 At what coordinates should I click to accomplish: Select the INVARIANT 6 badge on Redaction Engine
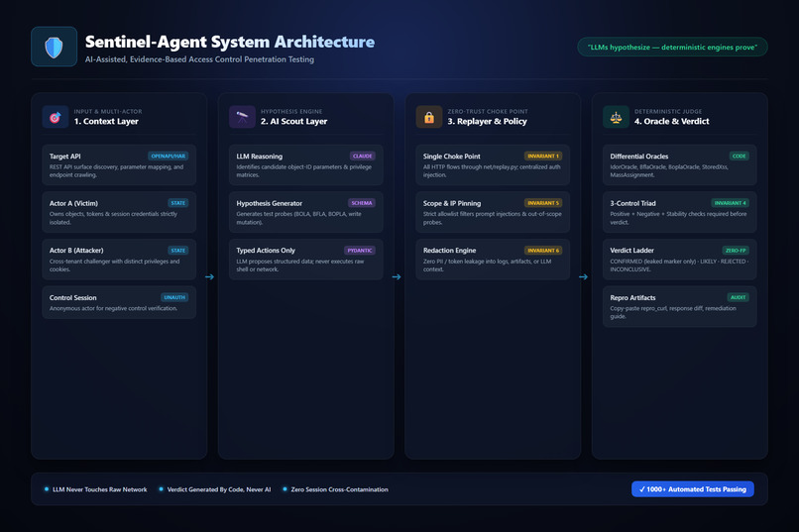[x=543, y=251]
